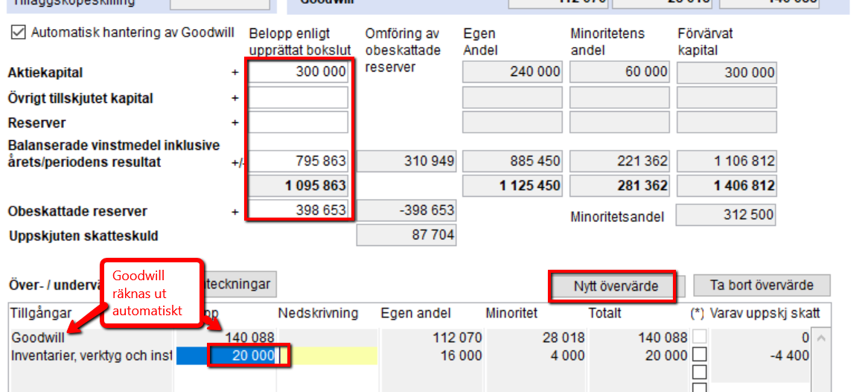Click bold Minoritetens andel total 281 362

[x=619, y=186]
